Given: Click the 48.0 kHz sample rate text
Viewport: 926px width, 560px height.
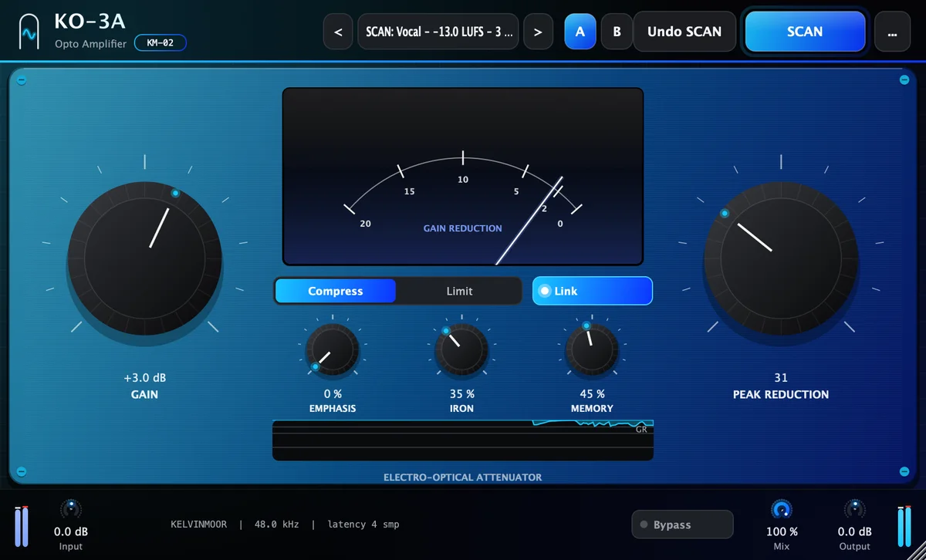Looking at the screenshot, I should tap(275, 525).
